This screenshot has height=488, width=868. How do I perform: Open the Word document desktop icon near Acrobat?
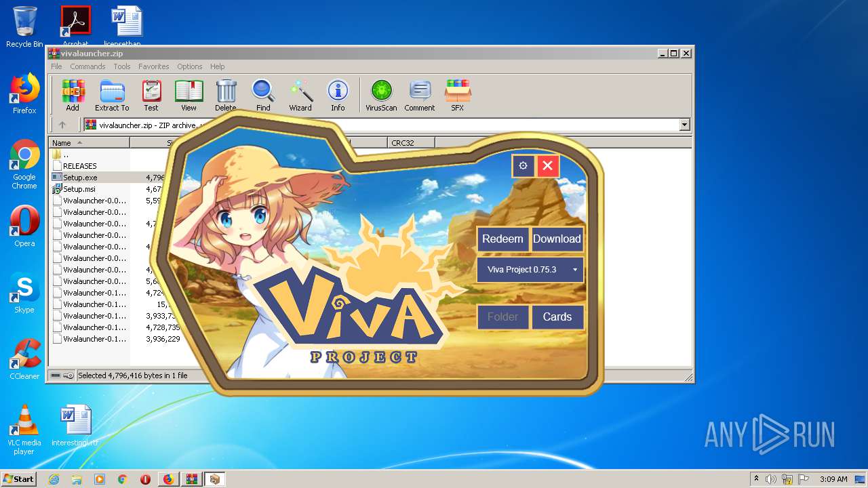coord(127,26)
